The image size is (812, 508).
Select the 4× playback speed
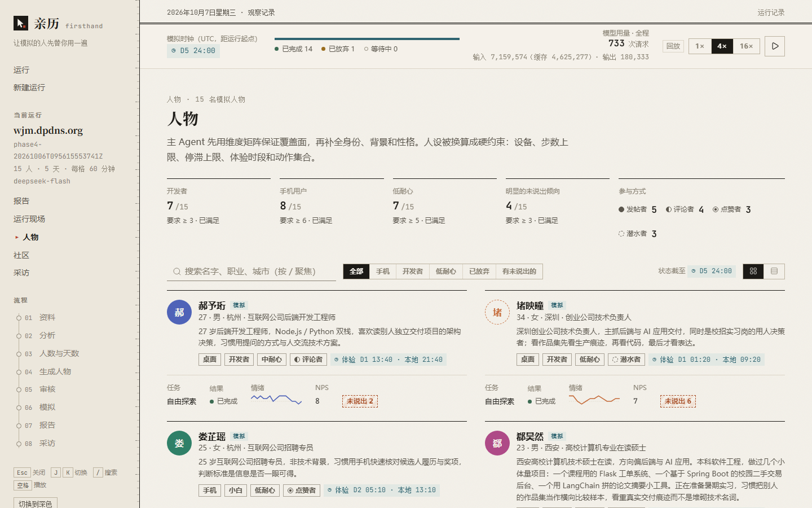(x=722, y=46)
